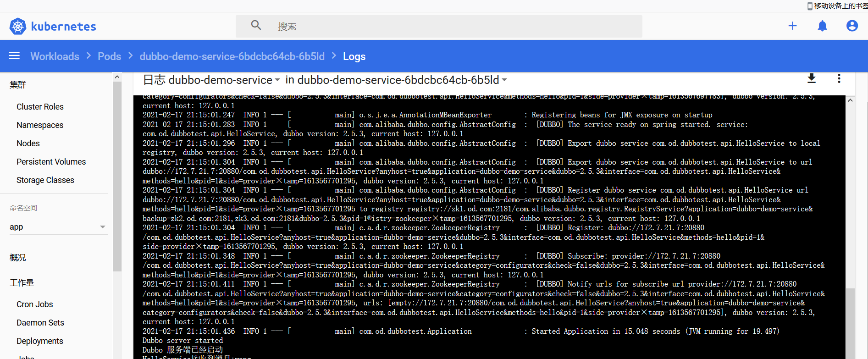Open 概况 overview in sidebar
The width and height of the screenshot is (868, 359).
(18, 257)
